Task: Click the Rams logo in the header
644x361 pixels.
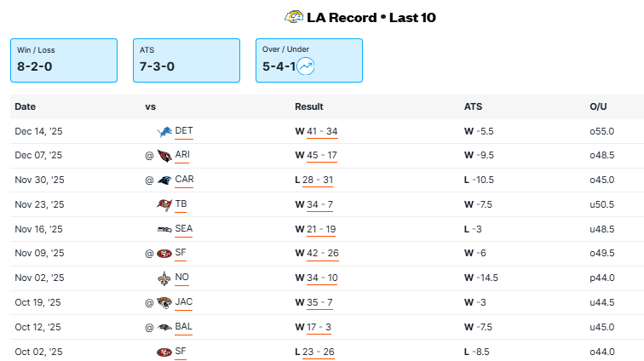Action: pos(294,16)
